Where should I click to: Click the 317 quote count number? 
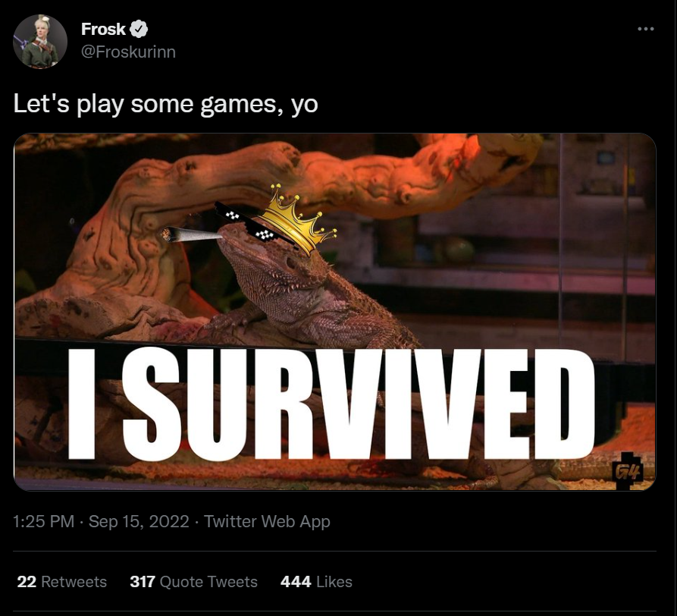[x=143, y=581]
